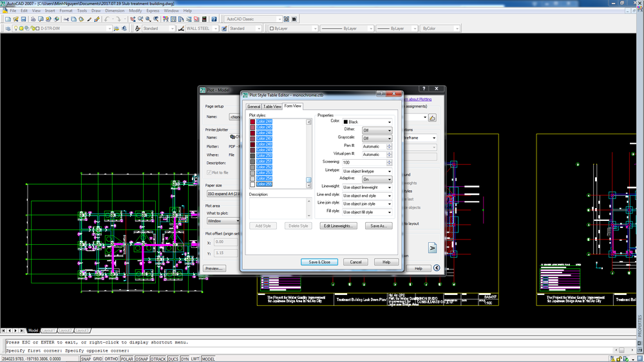Select the Color 255 plot style swatch
Image resolution: width=644 pixels, height=362 pixels.
[x=252, y=184]
